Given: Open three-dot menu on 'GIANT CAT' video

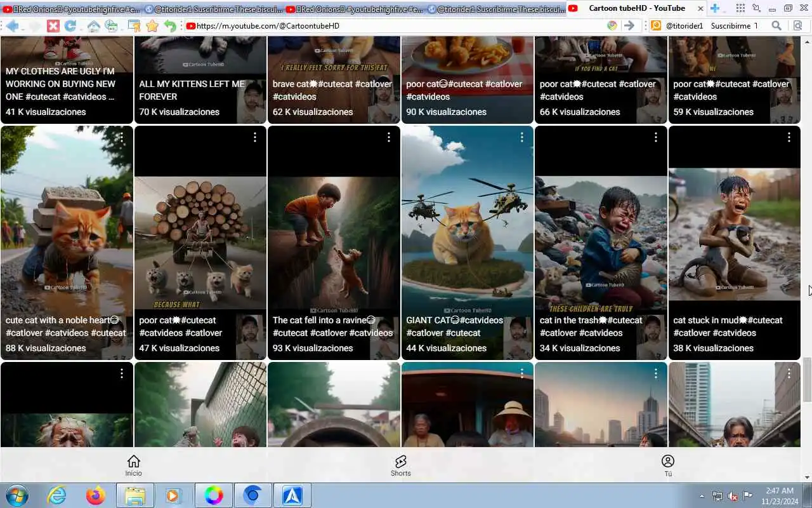Looking at the screenshot, I should (x=522, y=137).
